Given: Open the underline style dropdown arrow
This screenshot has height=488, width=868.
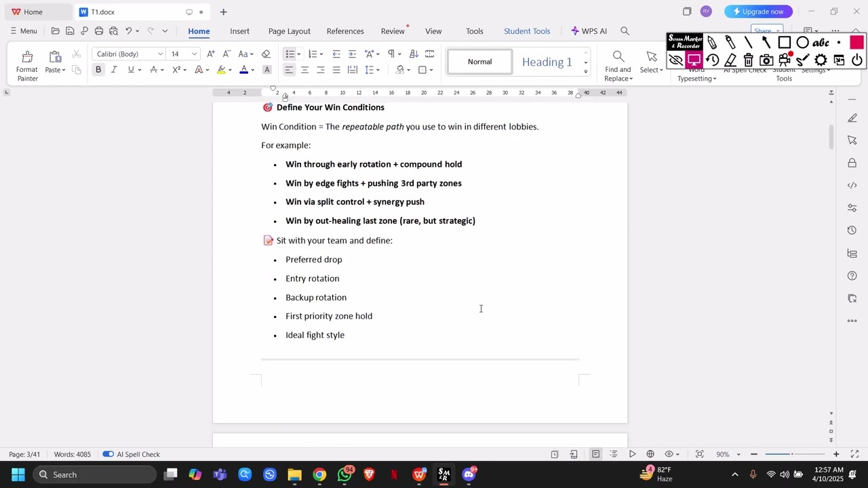Looking at the screenshot, I should click(x=140, y=70).
